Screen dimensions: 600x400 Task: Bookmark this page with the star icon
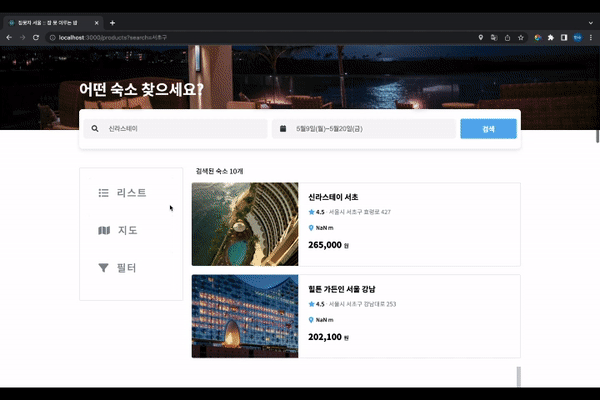[521, 38]
